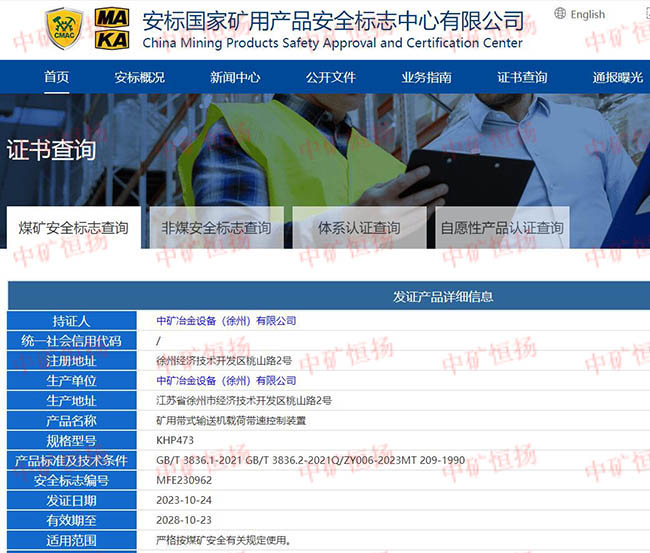This screenshot has width=650, height=553.
Task: Click the 持证人 company name link
Action: [226, 321]
